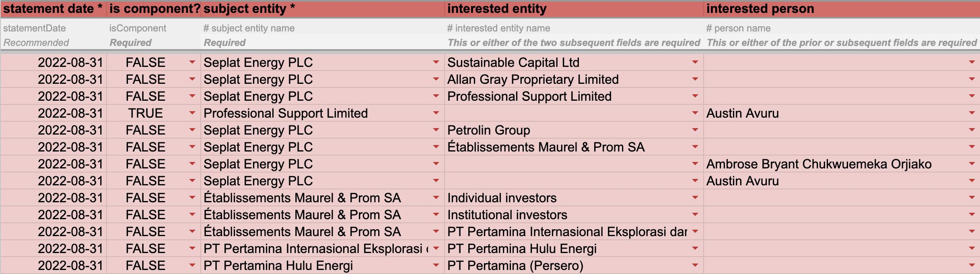Screen dimensions: 980x274
Task: Click the TRUE value in is component column
Action: [146, 113]
